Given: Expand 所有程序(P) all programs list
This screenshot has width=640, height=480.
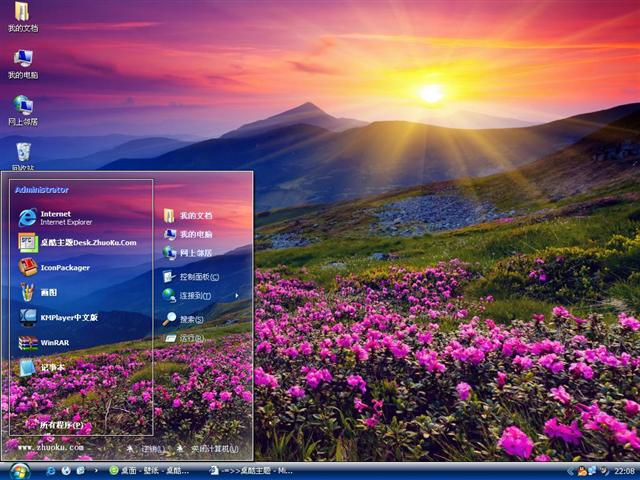Looking at the screenshot, I should pos(60,424).
